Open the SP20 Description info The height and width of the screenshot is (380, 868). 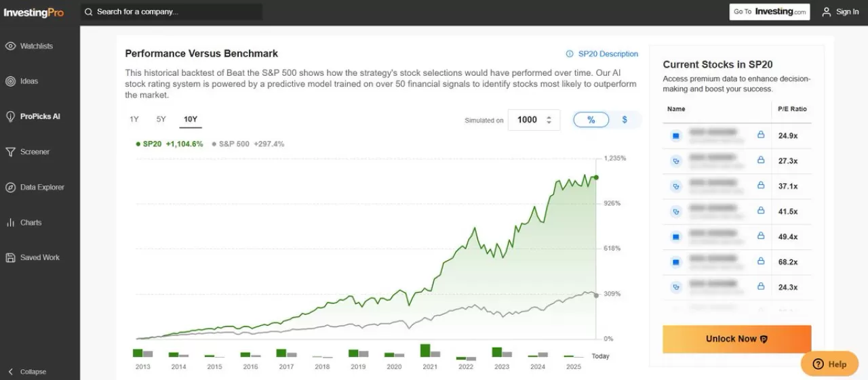point(602,54)
